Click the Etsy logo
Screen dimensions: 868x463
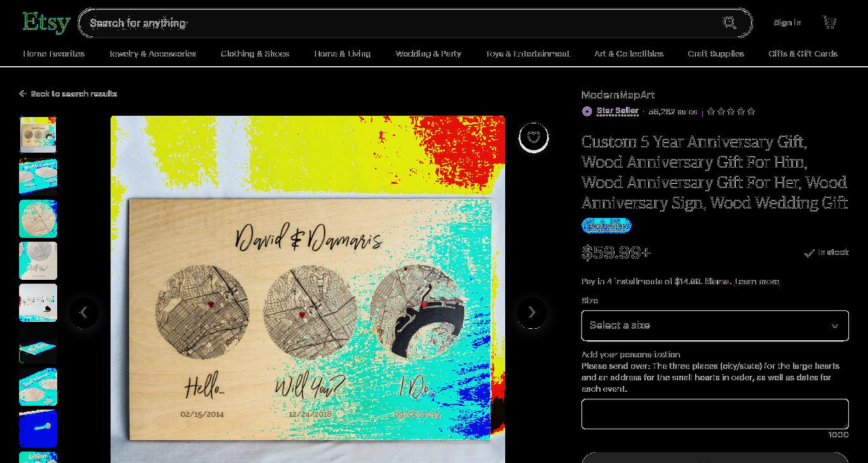[46, 22]
